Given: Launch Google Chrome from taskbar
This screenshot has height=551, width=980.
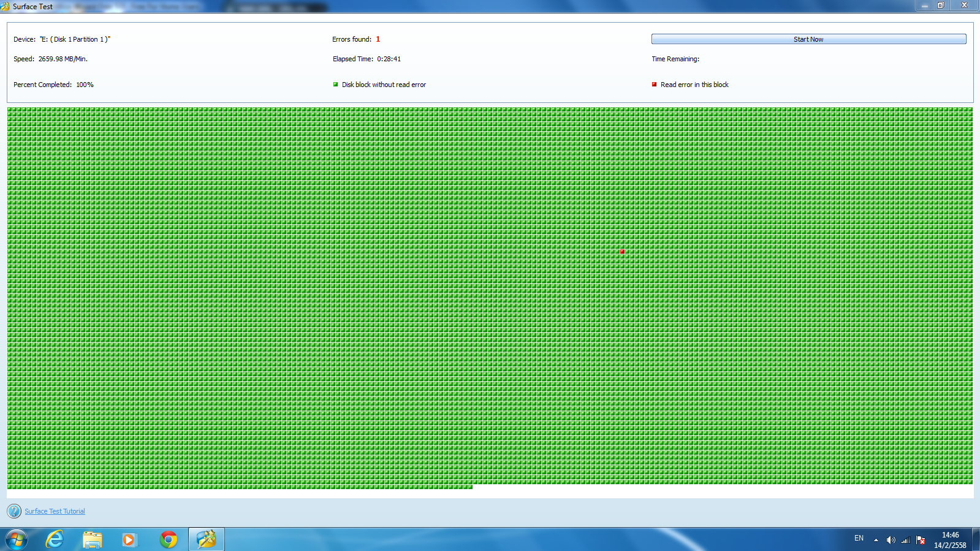Looking at the screenshot, I should 169,539.
